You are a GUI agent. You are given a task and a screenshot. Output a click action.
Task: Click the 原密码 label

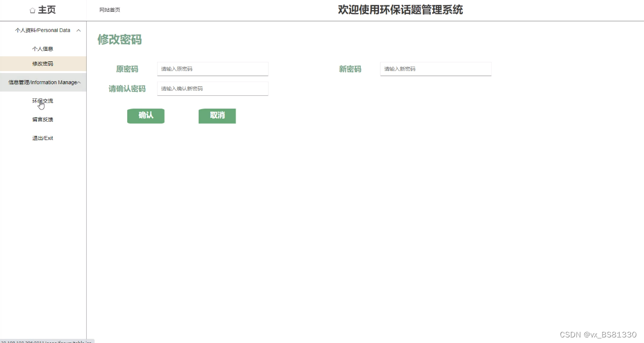tap(127, 69)
